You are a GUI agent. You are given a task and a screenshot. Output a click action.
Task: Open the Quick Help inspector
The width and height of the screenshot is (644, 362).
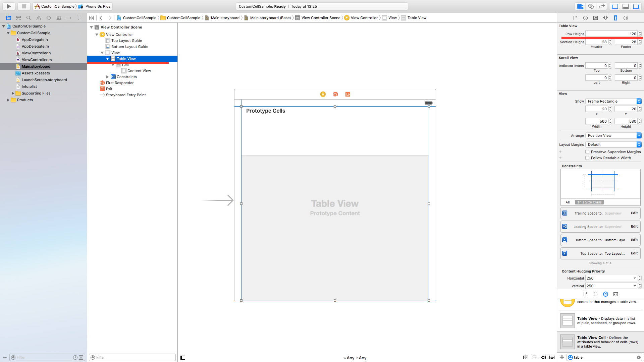[x=586, y=18]
